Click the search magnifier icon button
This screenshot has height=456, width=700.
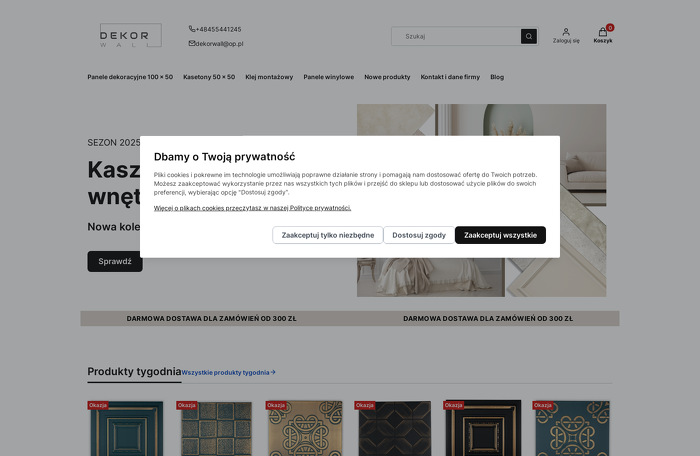tap(528, 36)
